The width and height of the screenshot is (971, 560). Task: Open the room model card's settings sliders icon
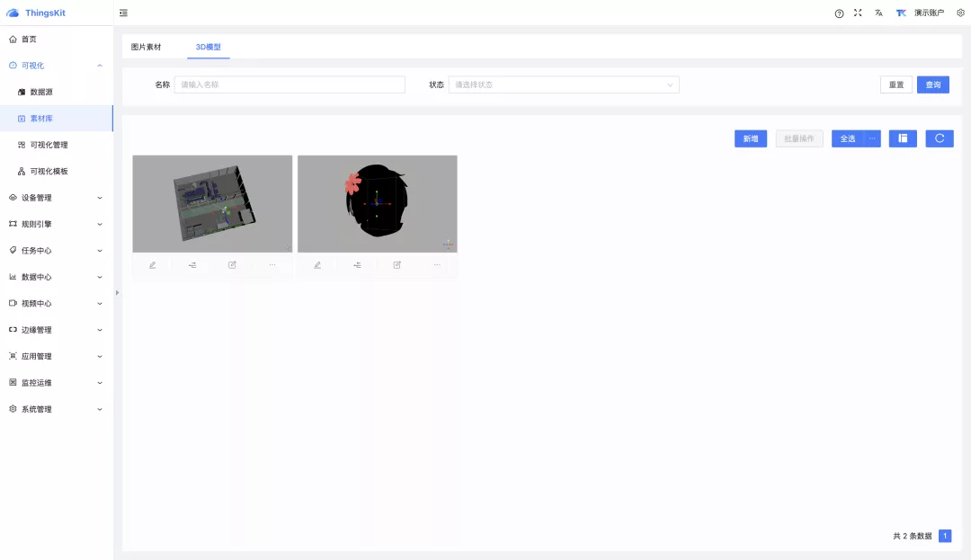(192, 265)
